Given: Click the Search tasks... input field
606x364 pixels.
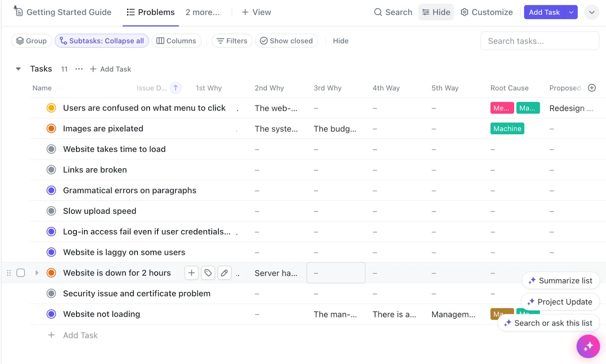Looking at the screenshot, I should [540, 41].
